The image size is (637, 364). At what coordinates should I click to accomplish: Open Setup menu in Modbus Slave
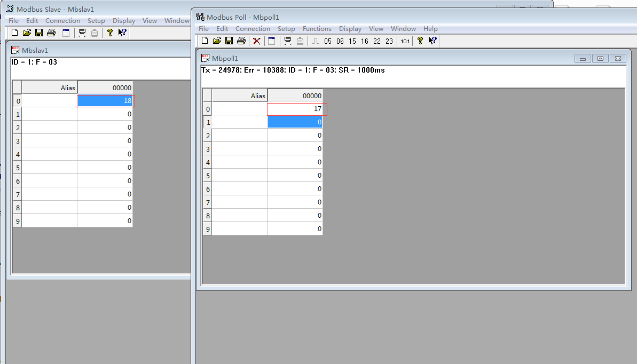click(96, 20)
